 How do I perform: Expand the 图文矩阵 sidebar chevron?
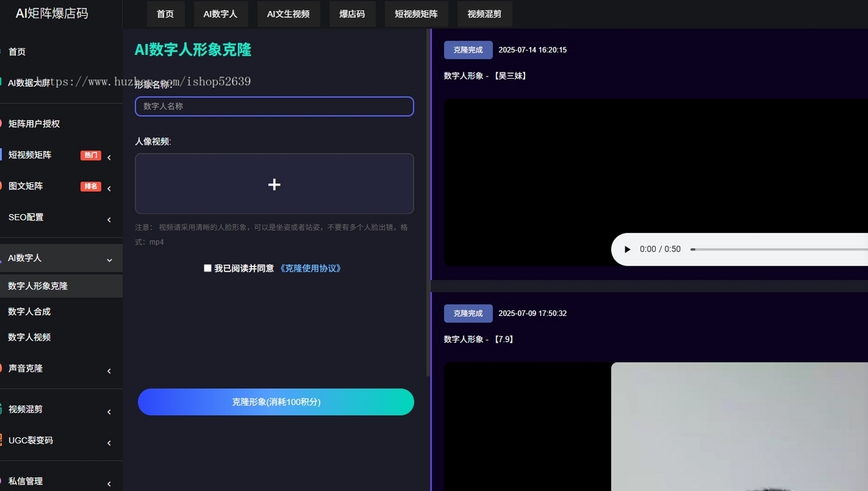pos(109,188)
